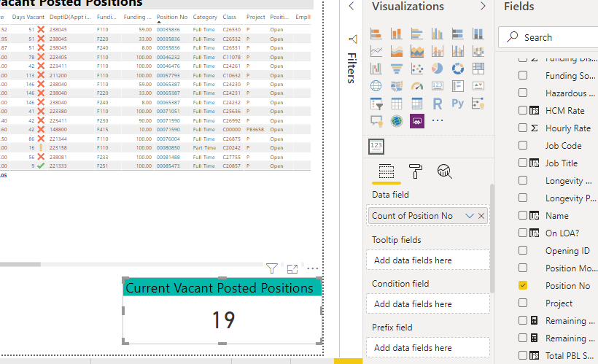Click the table horizontal scrollbar thumb
This screenshot has height=364, width=598.
click(x=20, y=264)
